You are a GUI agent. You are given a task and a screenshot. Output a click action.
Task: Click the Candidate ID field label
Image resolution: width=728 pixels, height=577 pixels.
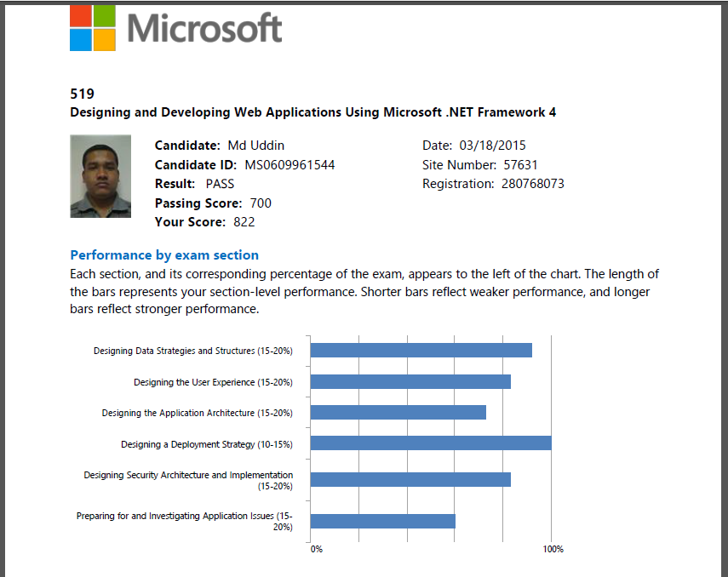tap(196, 165)
